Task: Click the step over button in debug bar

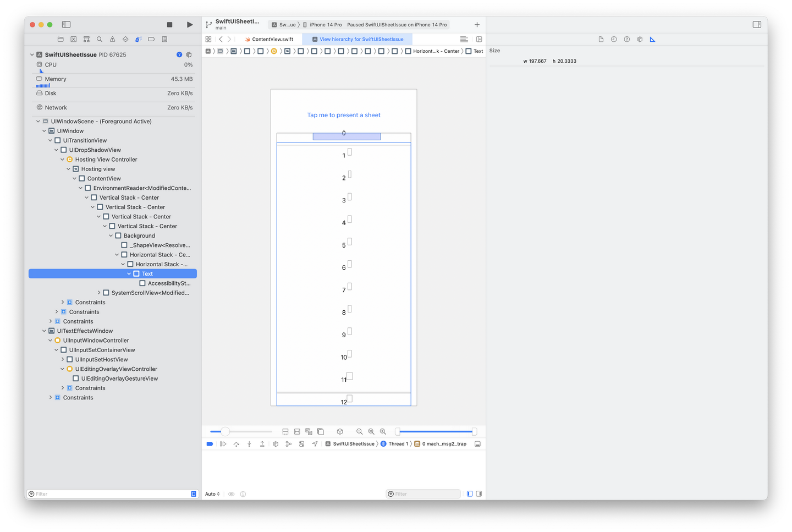Action: (237, 443)
